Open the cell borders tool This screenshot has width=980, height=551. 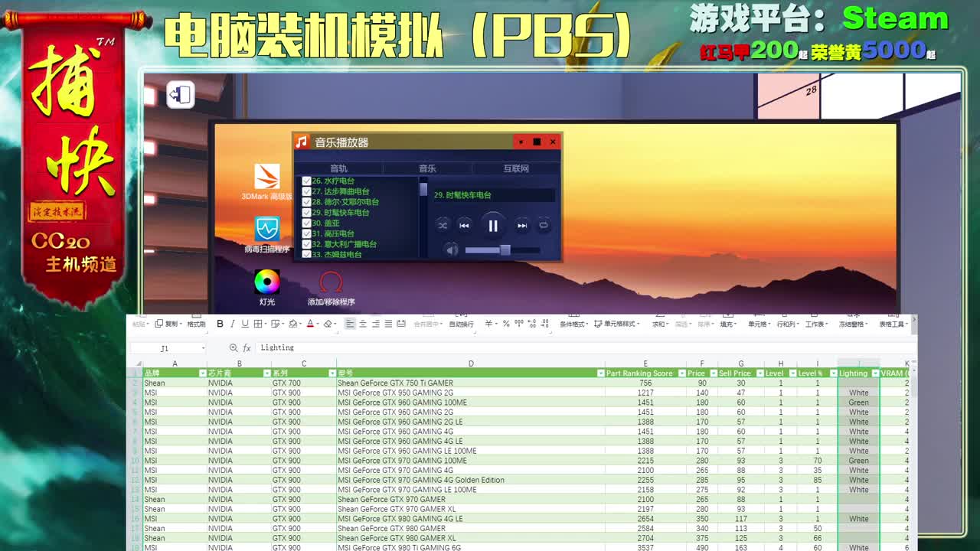260,324
